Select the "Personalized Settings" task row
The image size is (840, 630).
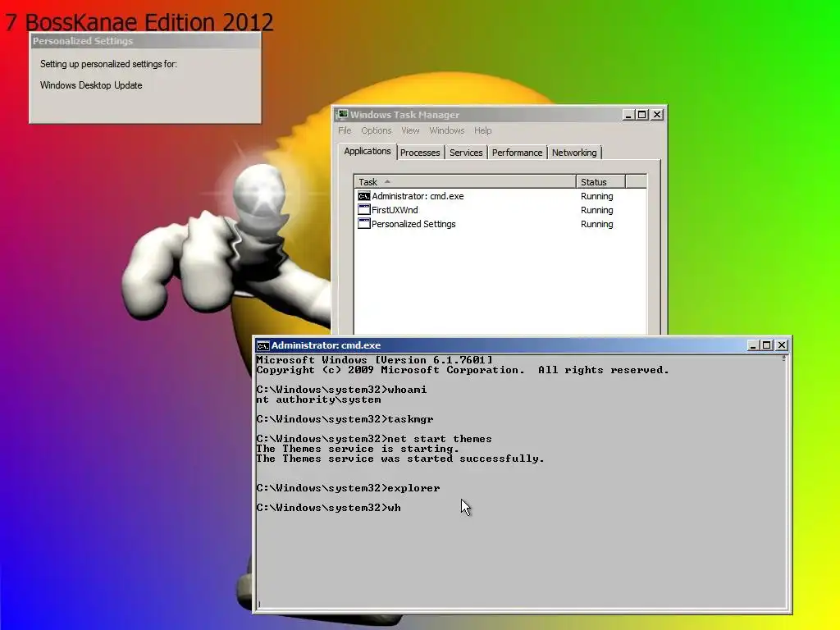500,224
